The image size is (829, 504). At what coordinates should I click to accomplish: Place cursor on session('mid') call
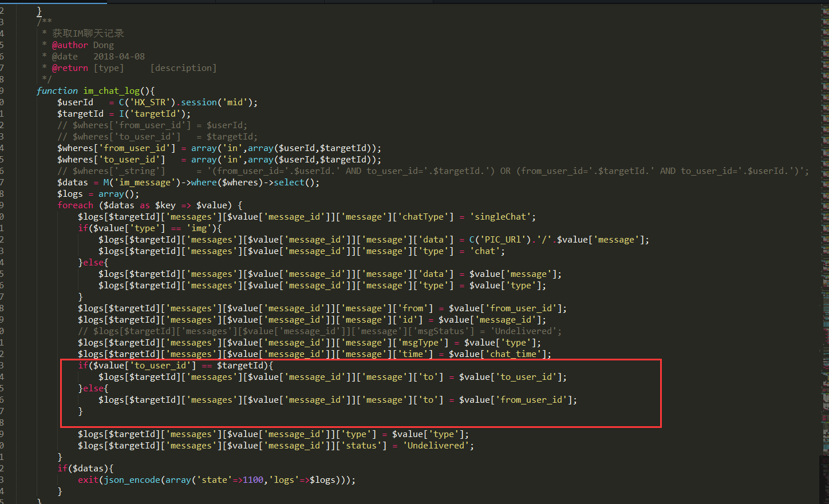tap(218, 102)
